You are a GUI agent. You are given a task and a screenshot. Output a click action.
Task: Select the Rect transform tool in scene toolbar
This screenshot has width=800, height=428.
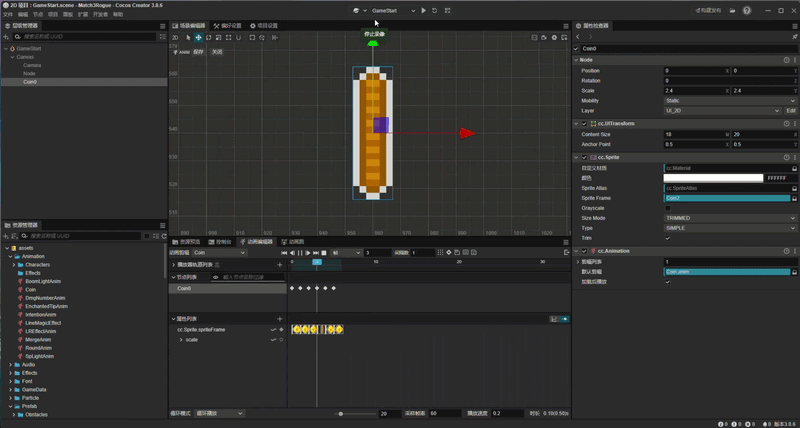coord(228,38)
